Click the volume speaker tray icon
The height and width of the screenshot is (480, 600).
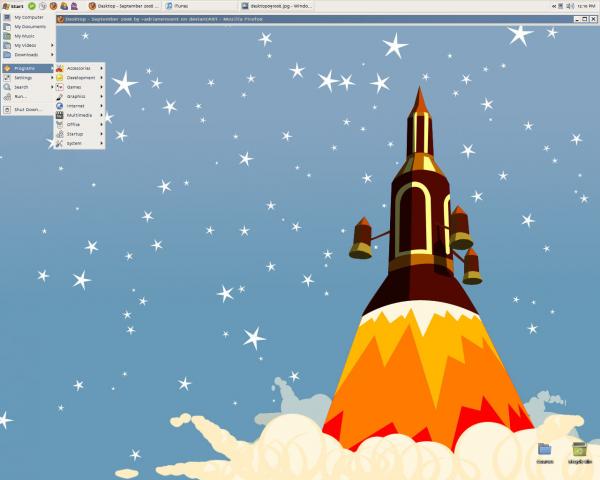[570, 6]
